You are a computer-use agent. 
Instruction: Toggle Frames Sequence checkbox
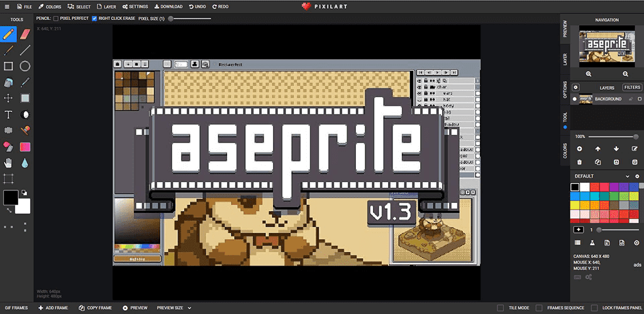539,308
